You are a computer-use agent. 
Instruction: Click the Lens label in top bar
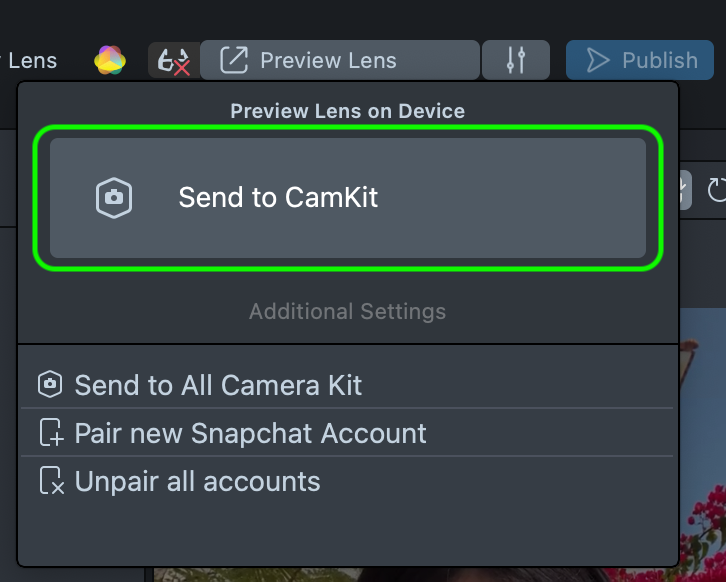[x=30, y=60]
